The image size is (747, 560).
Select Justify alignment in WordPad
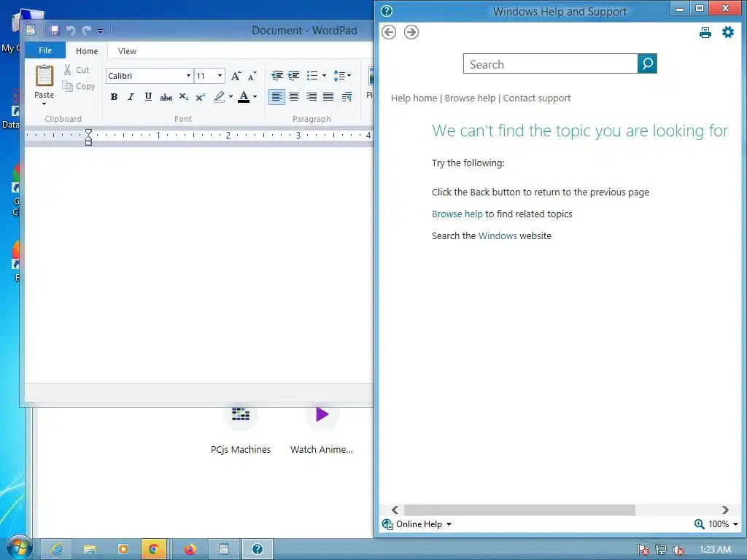[328, 97]
